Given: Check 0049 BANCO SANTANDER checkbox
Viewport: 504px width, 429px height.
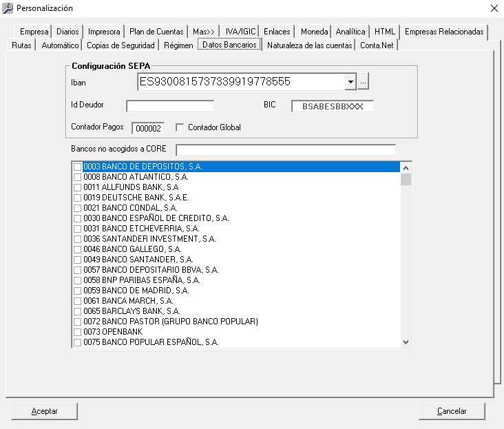Looking at the screenshot, I should pyautogui.click(x=77, y=260).
